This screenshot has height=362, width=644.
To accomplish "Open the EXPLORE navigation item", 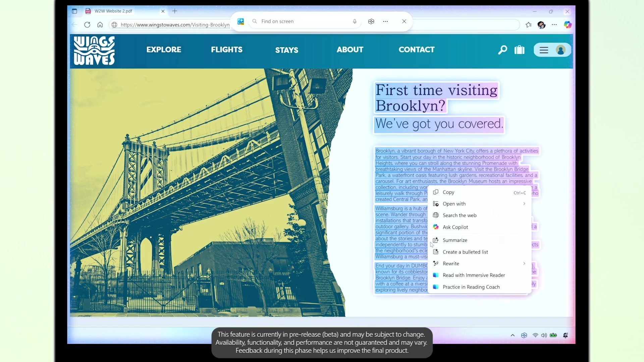I will click(x=164, y=50).
